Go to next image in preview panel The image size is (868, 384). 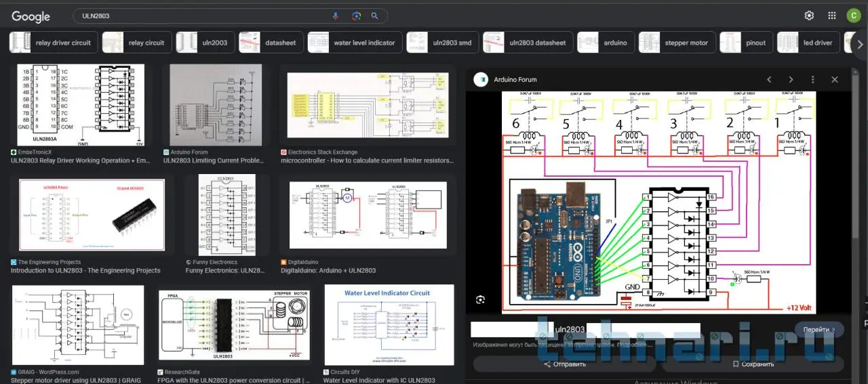click(791, 80)
